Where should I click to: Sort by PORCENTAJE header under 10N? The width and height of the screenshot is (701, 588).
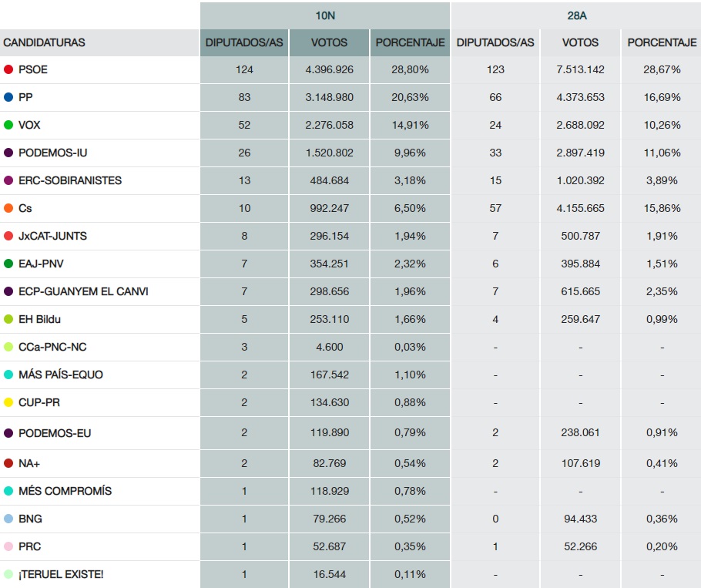pos(410,42)
